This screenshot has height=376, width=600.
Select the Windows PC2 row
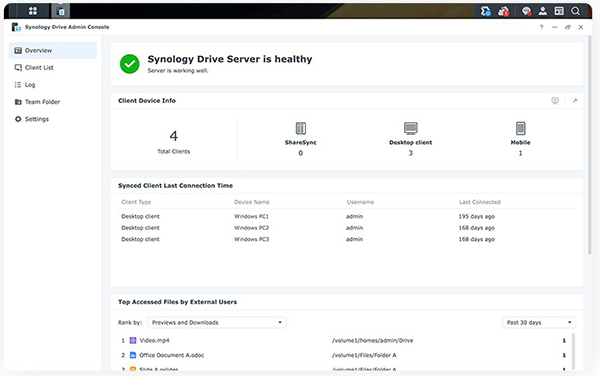(347, 228)
